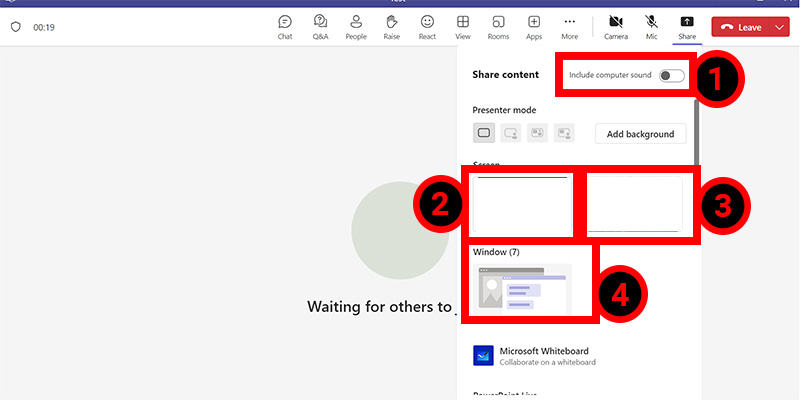Select Content only presenter mode
The width and height of the screenshot is (800, 400).
tap(484, 133)
